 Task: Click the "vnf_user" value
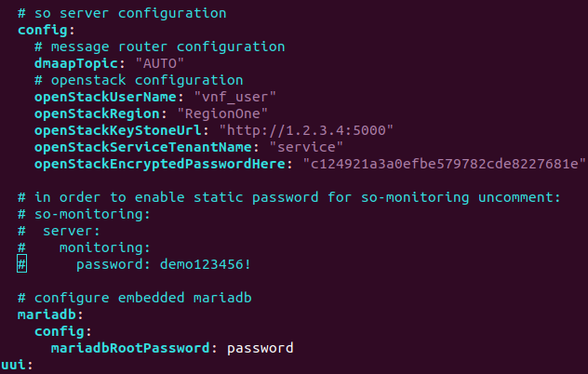(x=234, y=97)
